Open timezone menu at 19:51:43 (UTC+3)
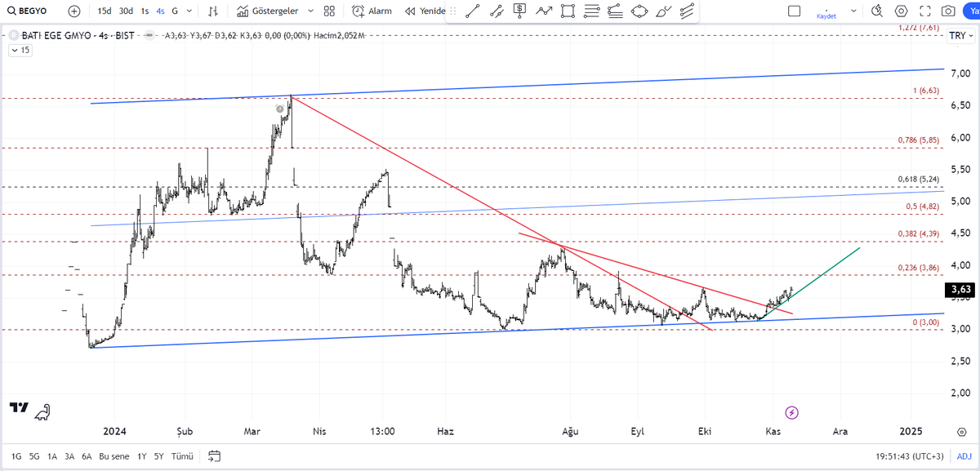This screenshot has width=980, height=471. [x=911, y=456]
